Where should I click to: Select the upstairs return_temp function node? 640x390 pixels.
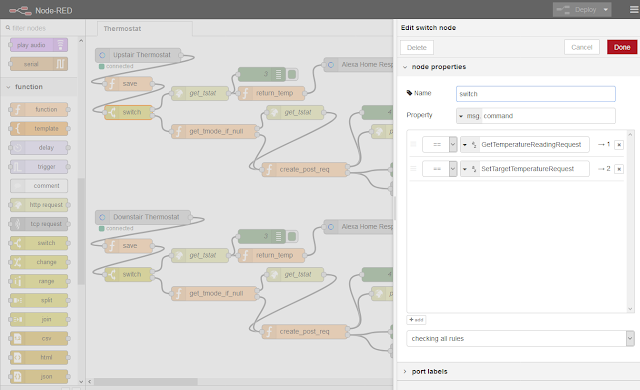pos(271,93)
